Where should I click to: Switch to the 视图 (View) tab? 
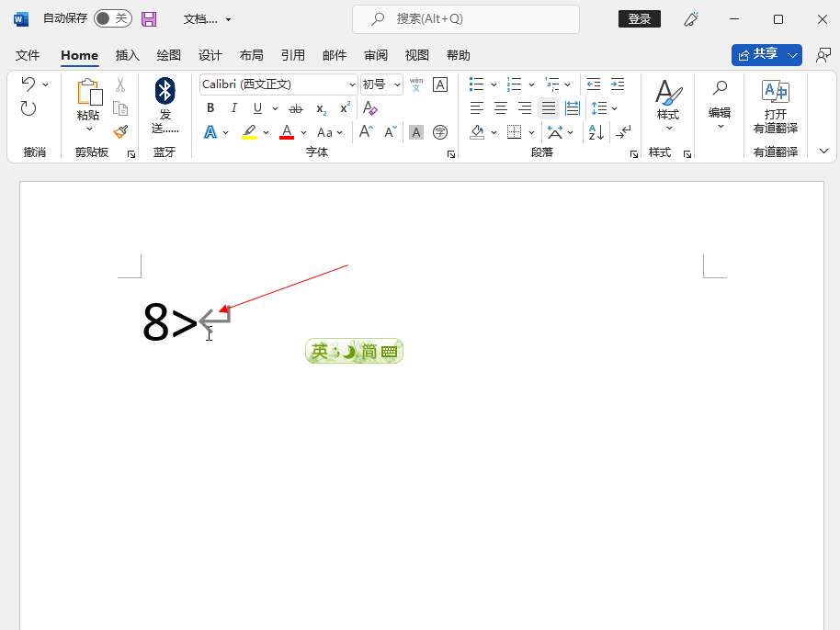[417, 55]
